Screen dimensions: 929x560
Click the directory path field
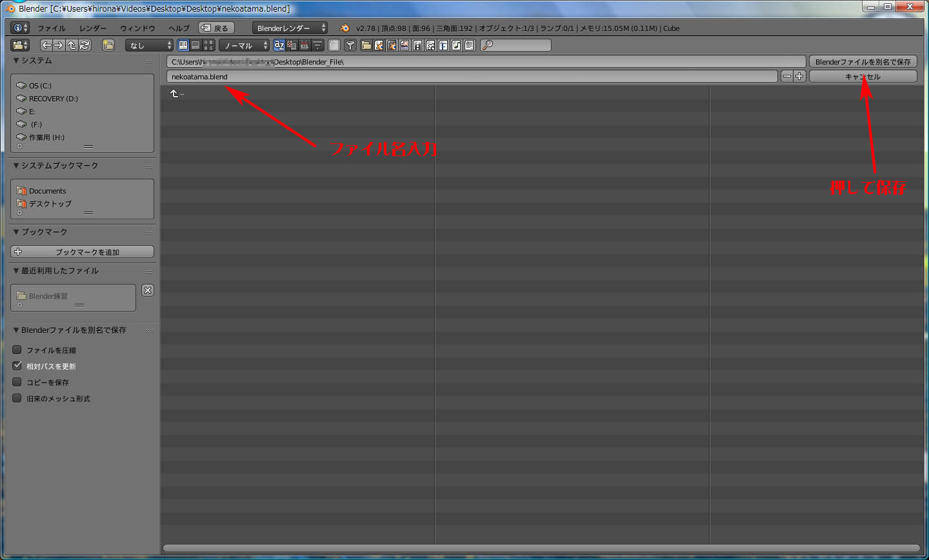coord(486,61)
